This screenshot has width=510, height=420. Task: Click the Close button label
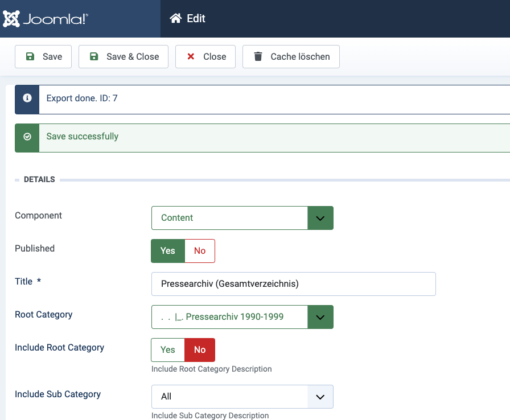[x=215, y=56]
